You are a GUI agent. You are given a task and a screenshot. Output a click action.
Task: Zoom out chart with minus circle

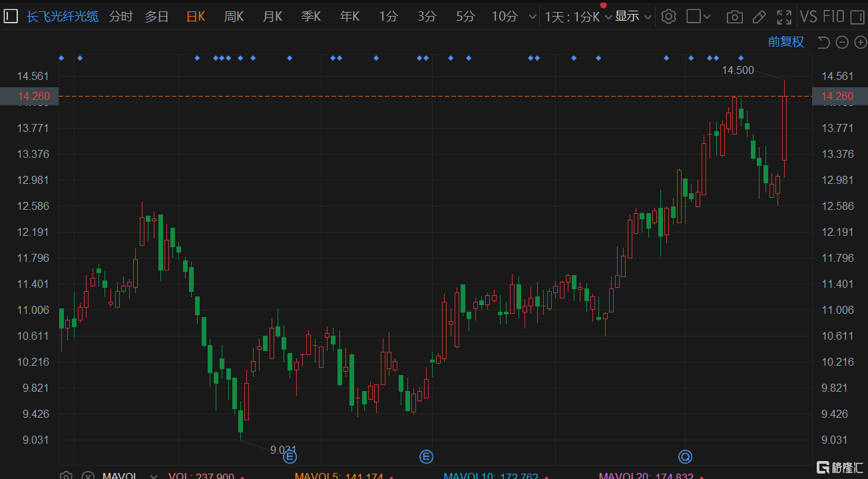tap(842, 43)
